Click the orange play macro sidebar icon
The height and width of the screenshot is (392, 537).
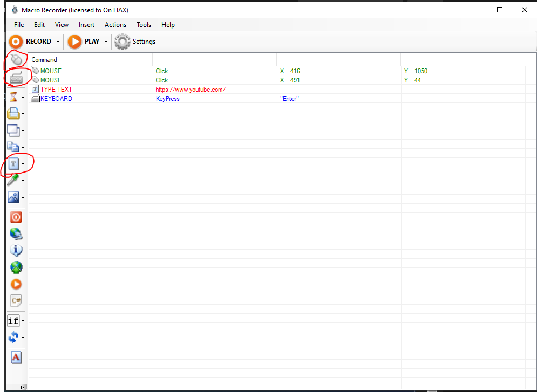[x=16, y=284]
